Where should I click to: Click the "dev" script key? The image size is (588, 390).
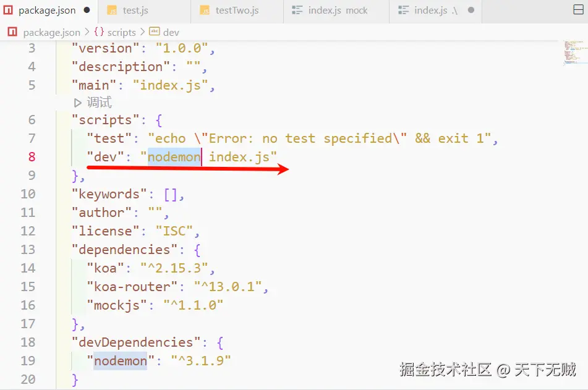click(105, 157)
